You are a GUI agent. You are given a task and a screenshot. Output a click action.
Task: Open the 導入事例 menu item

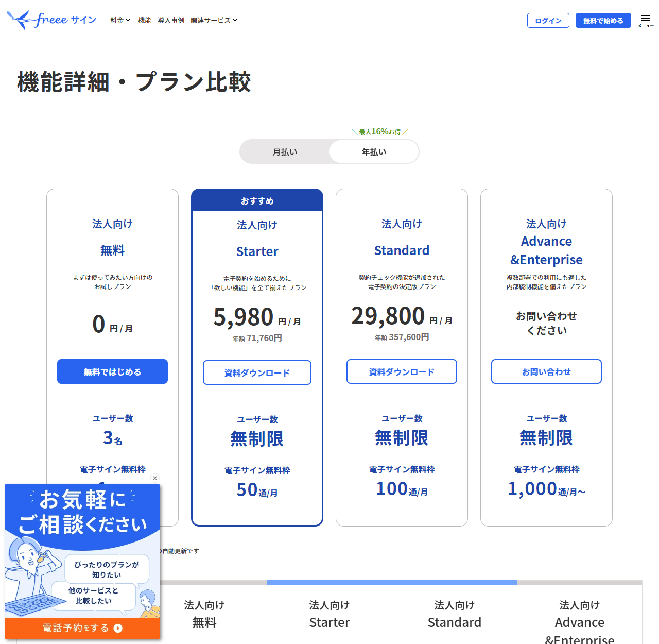click(171, 20)
